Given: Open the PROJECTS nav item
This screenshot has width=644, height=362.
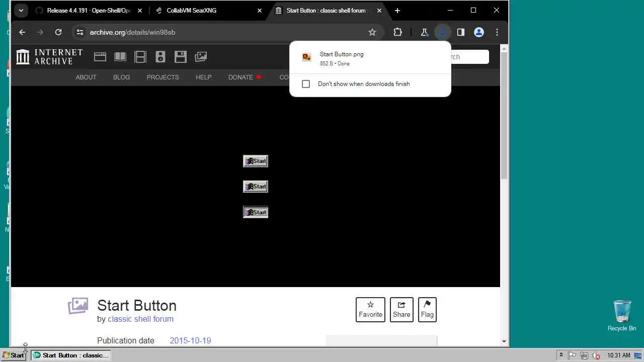Looking at the screenshot, I should (163, 77).
